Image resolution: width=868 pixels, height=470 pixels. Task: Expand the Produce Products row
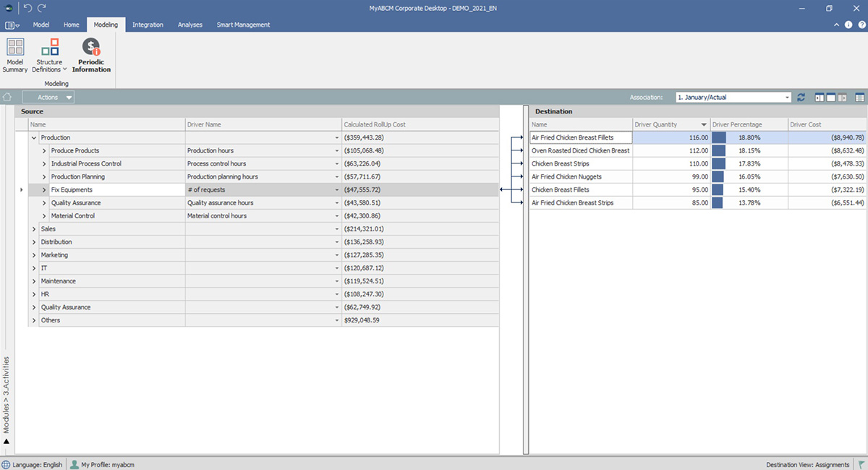click(44, 150)
